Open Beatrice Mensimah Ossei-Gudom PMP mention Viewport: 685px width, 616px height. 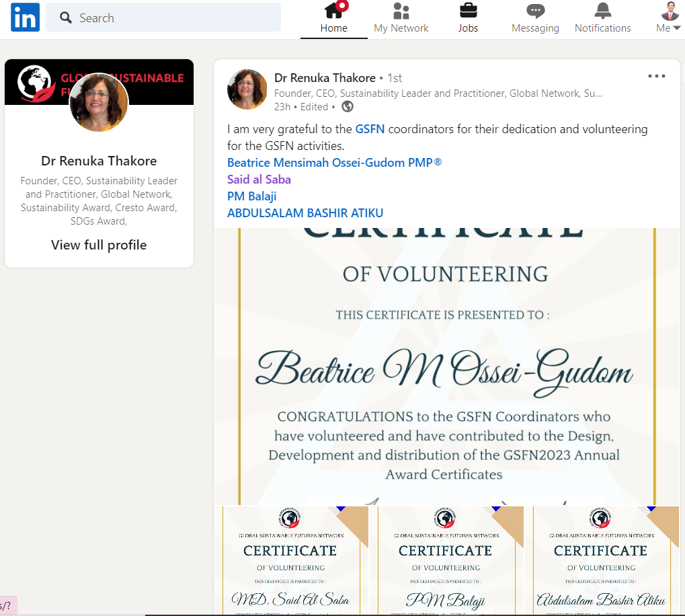[x=334, y=163]
